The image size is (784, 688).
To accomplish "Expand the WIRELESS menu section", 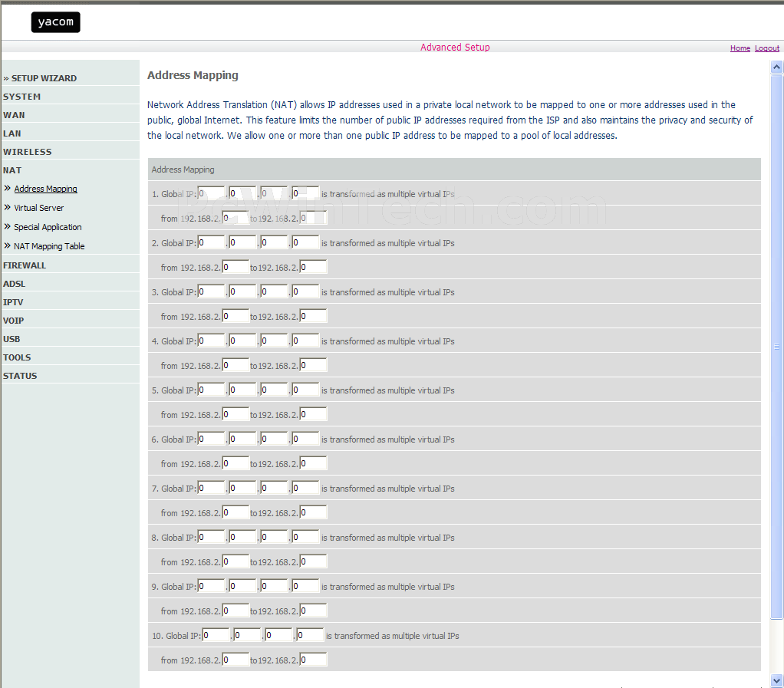I will point(28,152).
